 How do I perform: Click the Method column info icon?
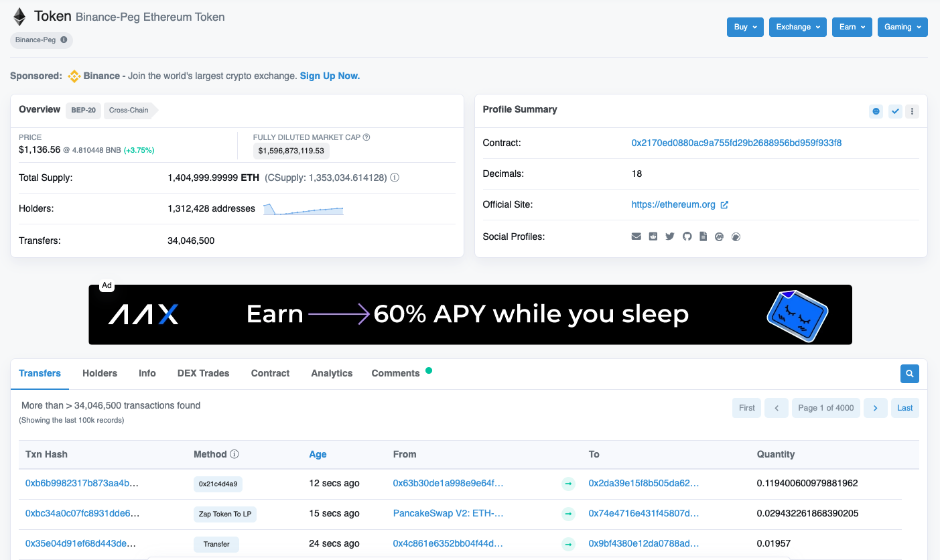[234, 454]
